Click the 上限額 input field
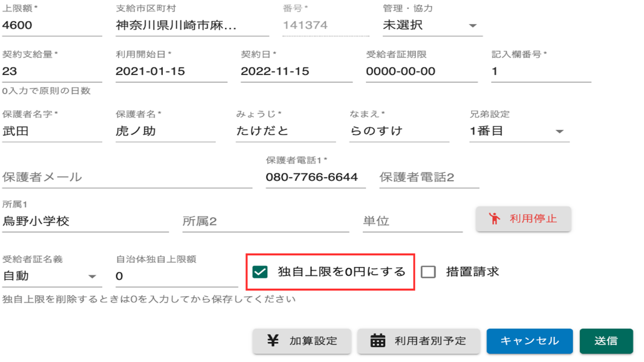 [x=52, y=25]
